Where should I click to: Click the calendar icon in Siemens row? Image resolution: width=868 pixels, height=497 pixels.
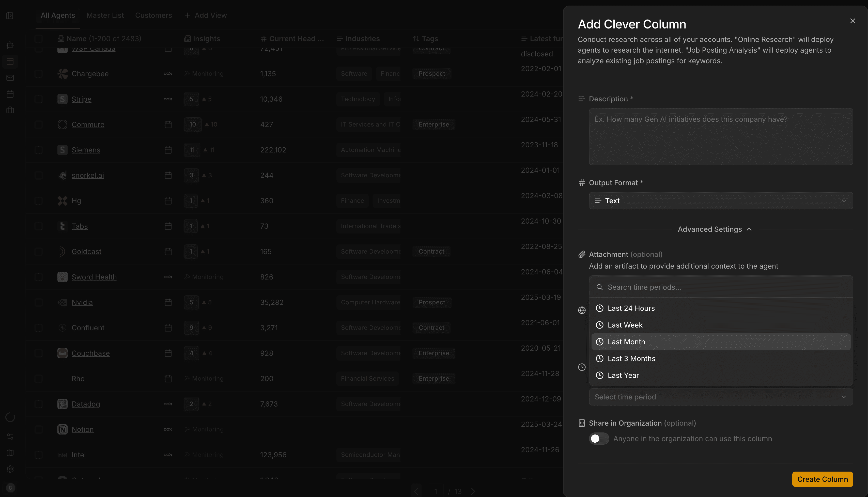click(x=168, y=150)
